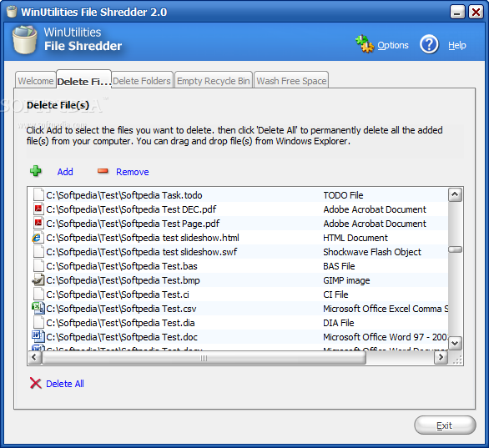The image size is (489, 448).
Task: Click the TODO File type cell
Action: pyautogui.click(x=343, y=195)
